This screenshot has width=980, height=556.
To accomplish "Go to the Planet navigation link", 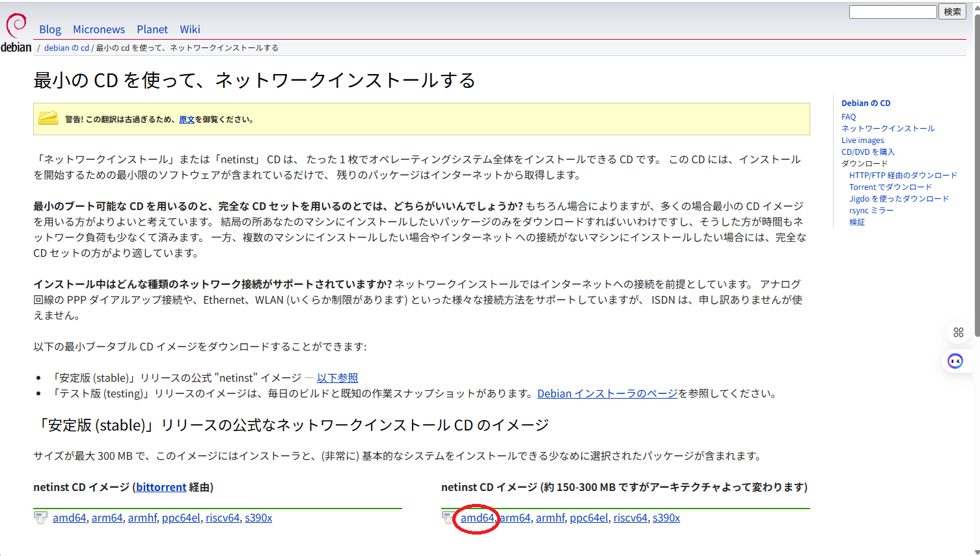I will (x=152, y=29).
